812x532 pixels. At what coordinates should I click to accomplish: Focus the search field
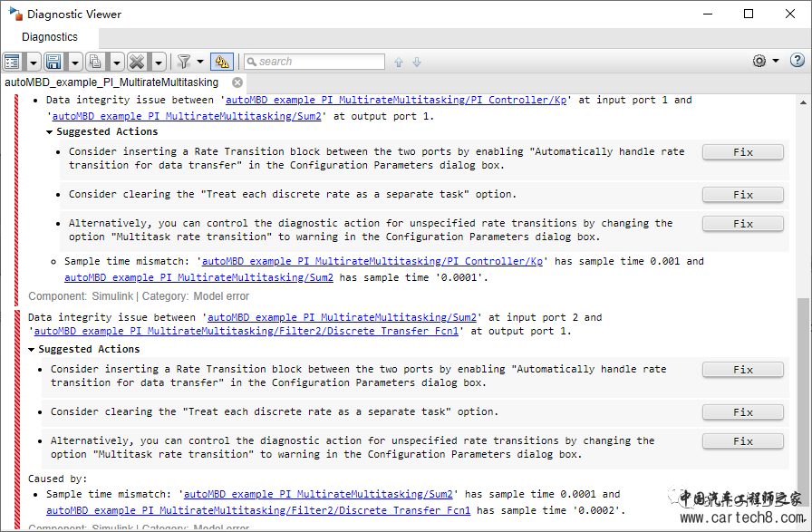pos(314,62)
